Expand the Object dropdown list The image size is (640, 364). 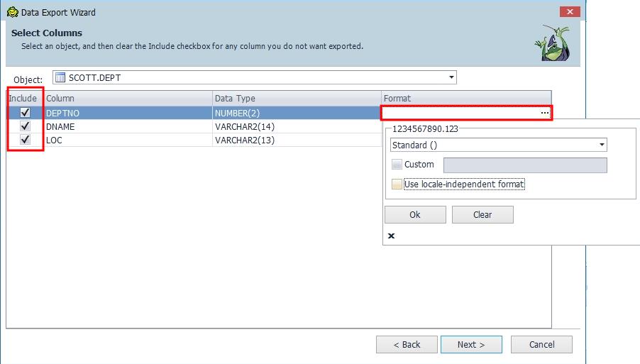coord(451,77)
